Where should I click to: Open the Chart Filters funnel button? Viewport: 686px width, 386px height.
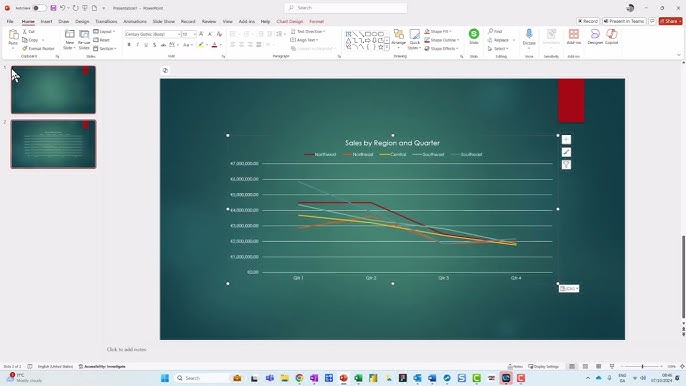coord(566,165)
